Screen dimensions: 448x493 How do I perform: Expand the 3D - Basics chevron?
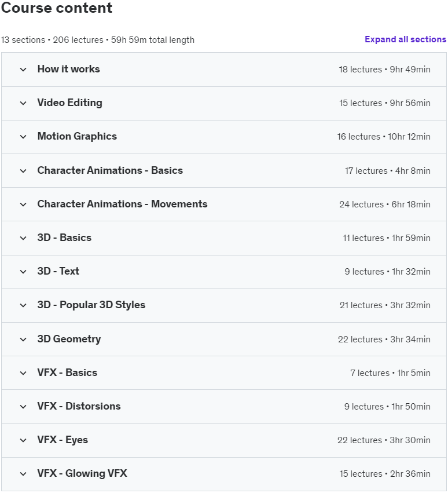[x=23, y=238]
